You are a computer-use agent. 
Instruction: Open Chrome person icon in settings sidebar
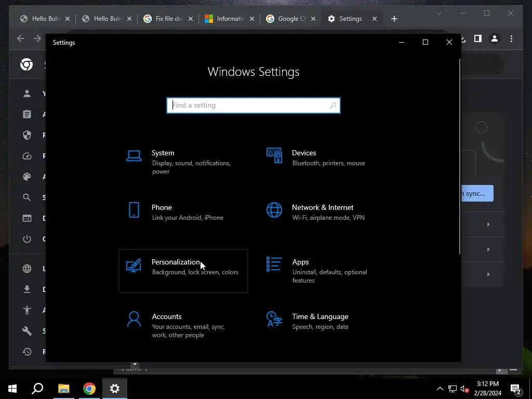(27, 94)
